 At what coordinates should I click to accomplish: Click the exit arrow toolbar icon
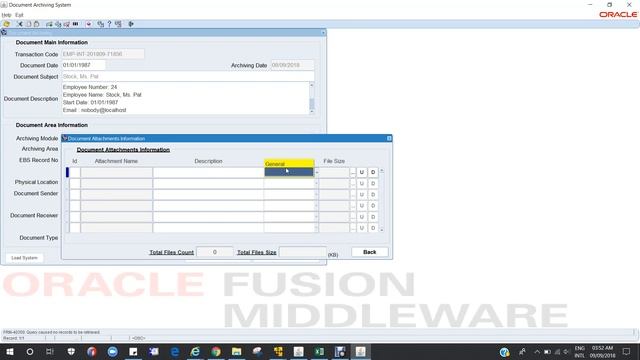(131, 24)
